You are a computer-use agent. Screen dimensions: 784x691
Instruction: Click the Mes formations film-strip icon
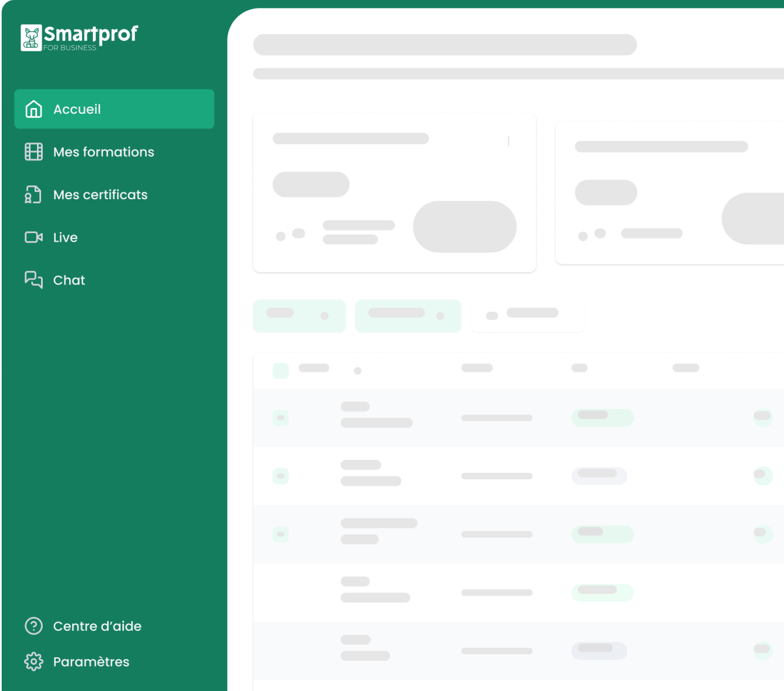click(34, 151)
